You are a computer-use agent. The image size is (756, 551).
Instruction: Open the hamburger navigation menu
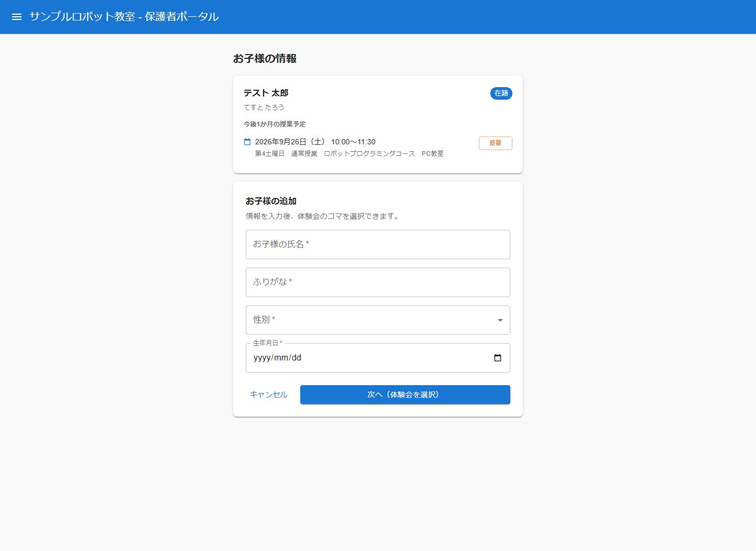[x=17, y=17]
